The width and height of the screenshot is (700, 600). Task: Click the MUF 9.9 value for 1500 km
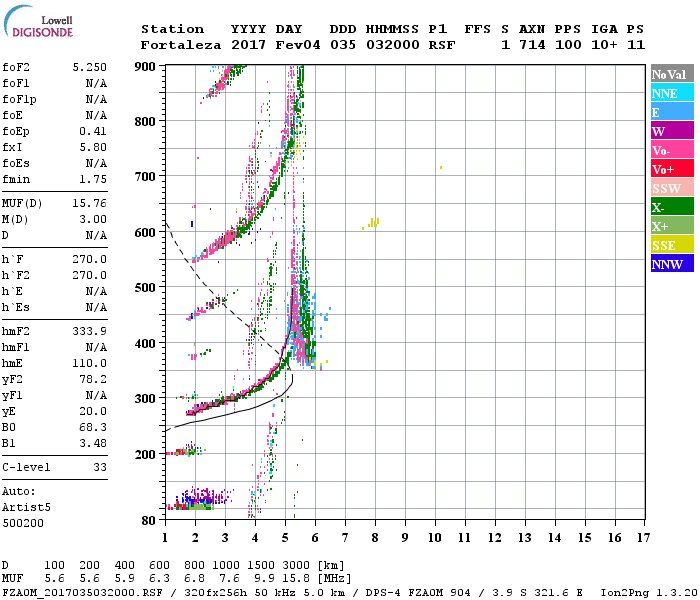point(265,579)
